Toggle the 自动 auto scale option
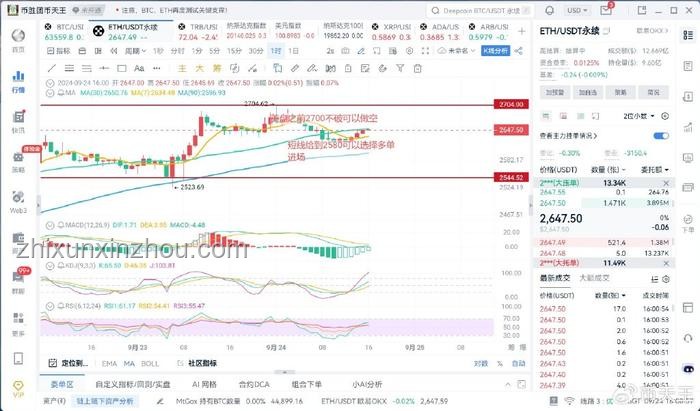Viewport: 700px width, 411px height. (x=518, y=363)
